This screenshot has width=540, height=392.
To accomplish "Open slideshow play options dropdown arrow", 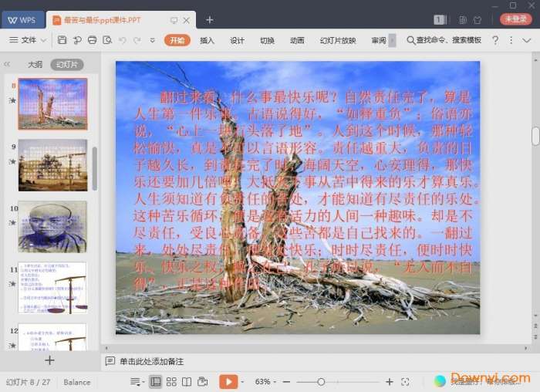I will 242,382.
